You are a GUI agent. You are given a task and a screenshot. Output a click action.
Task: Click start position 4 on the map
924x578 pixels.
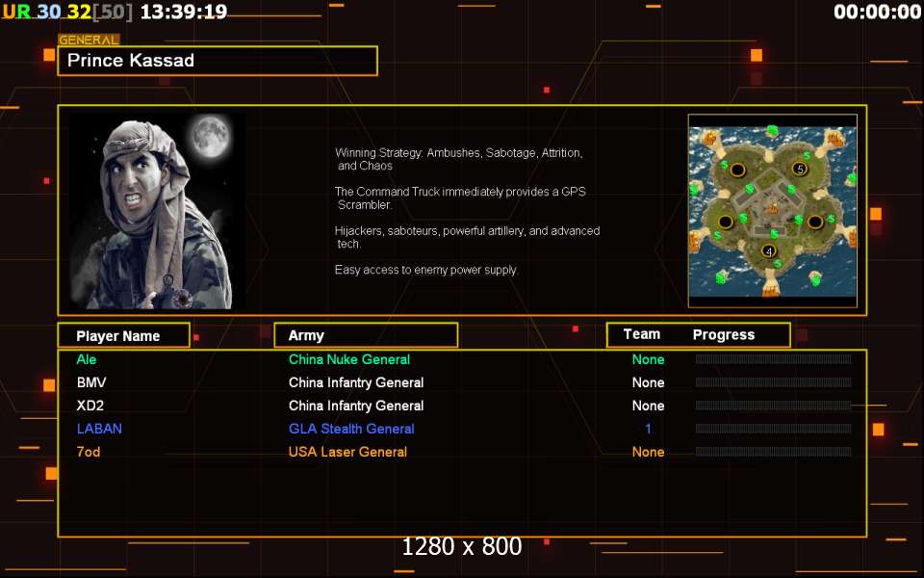pyautogui.click(x=768, y=251)
